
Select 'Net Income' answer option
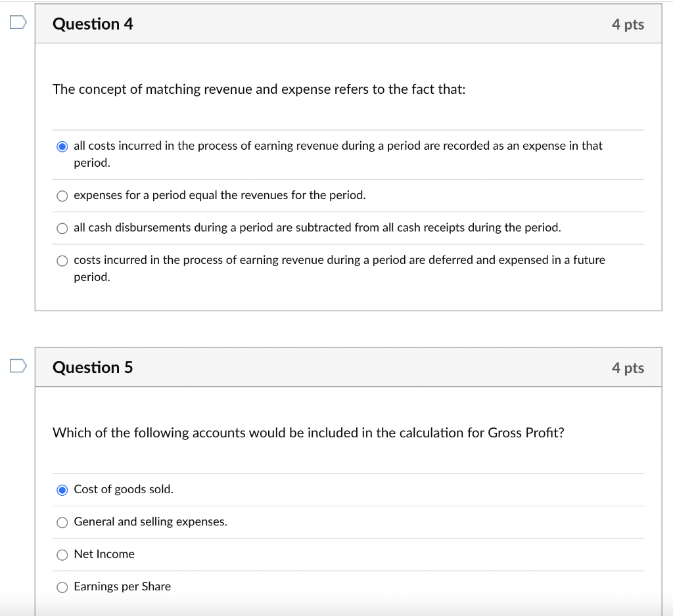[x=62, y=554]
